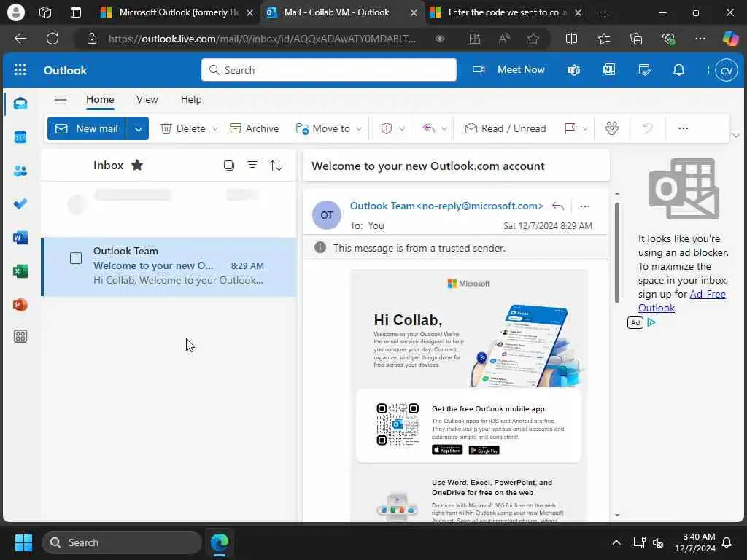The image size is (747, 560).
Task: Open Groups people icon in ribbon
Action: click(x=612, y=128)
